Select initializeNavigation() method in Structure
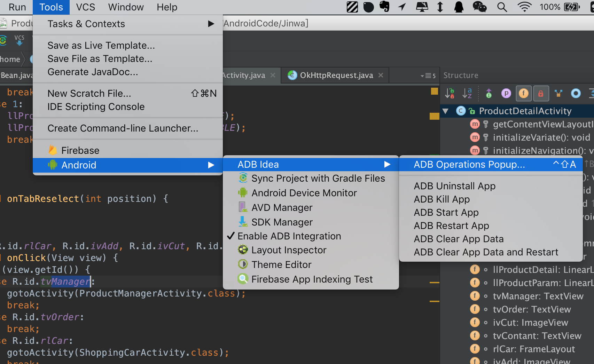The width and height of the screenshot is (594, 364). [542, 151]
